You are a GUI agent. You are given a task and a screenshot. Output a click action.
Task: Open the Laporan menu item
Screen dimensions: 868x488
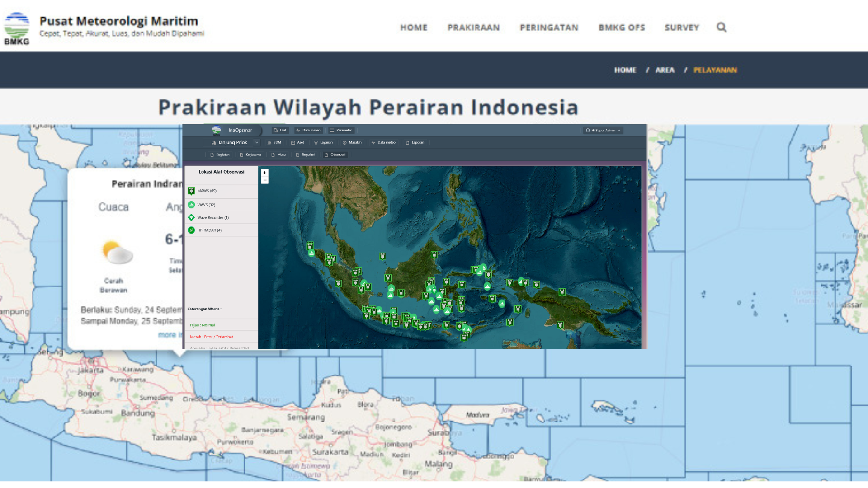coord(415,142)
